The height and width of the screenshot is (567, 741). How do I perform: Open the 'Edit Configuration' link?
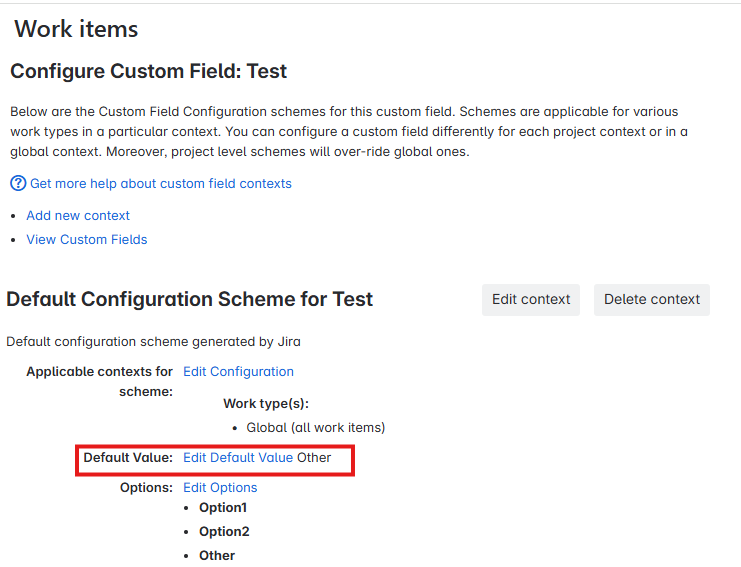(x=238, y=372)
